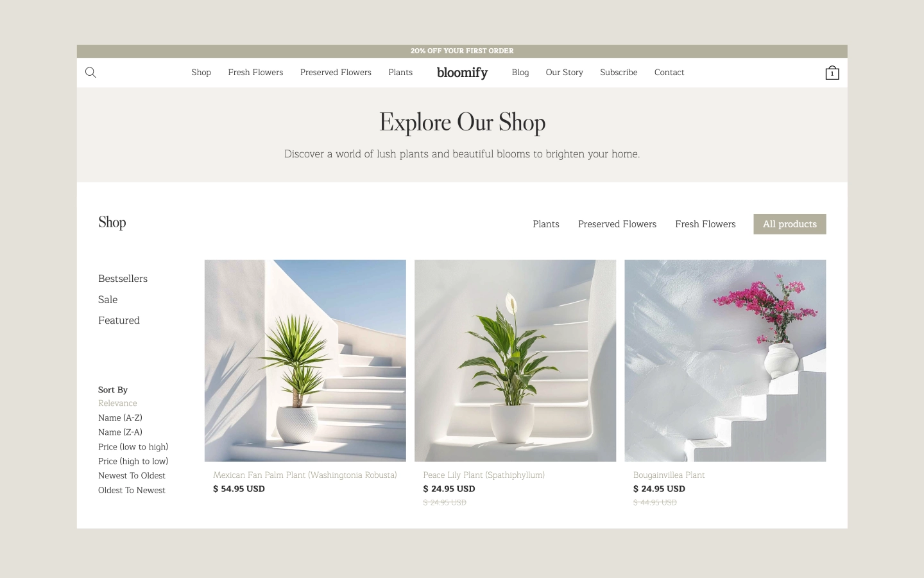Image resolution: width=924 pixels, height=578 pixels.
Task: Select the Relevance sort option
Action: click(x=117, y=403)
